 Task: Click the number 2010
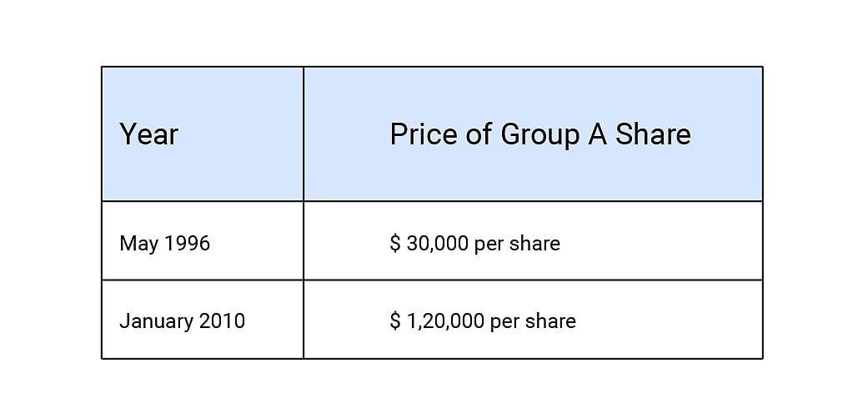coord(221,321)
